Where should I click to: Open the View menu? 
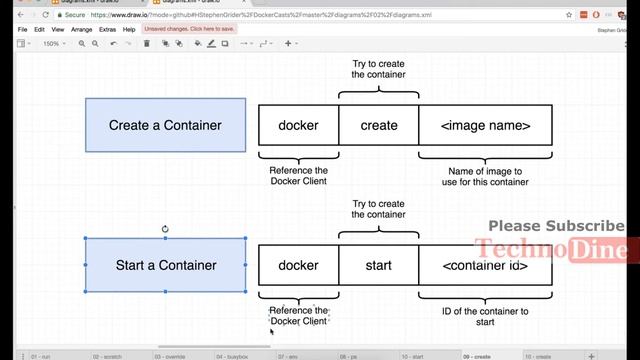pyautogui.click(x=58, y=29)
